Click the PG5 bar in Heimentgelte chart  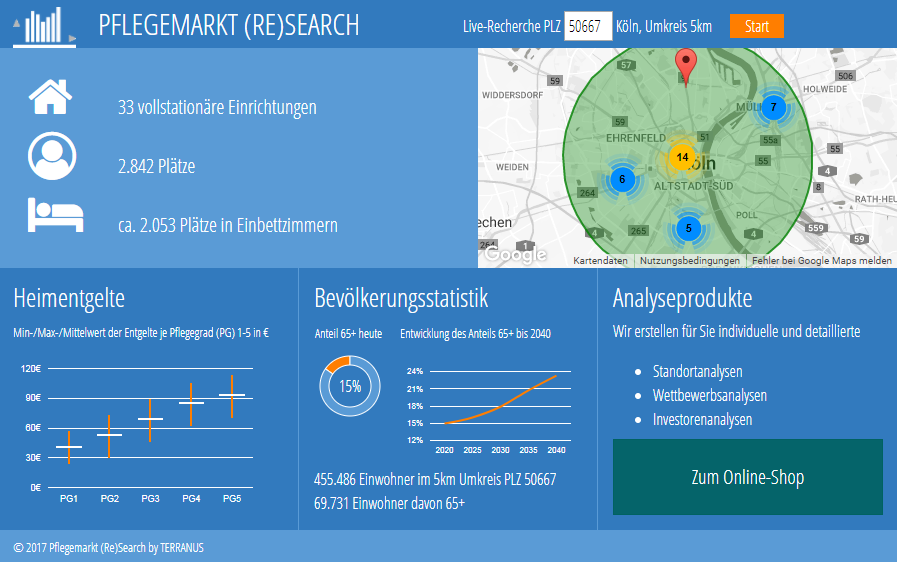[x=232, y=396]
